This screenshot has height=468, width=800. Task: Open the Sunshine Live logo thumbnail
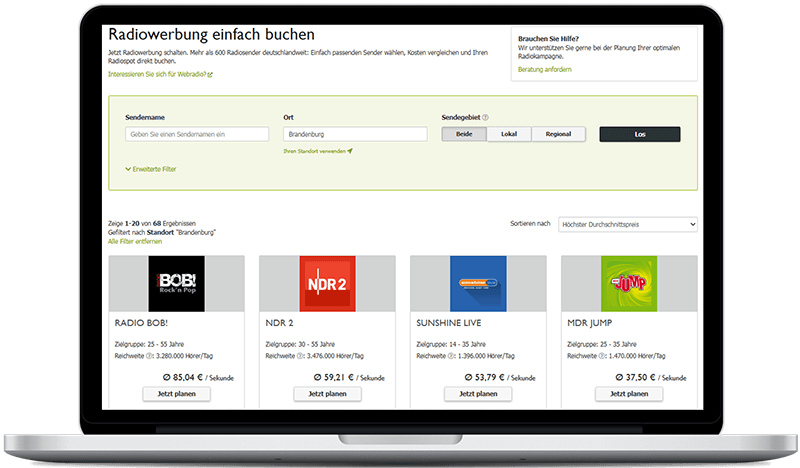coord(478,284)
